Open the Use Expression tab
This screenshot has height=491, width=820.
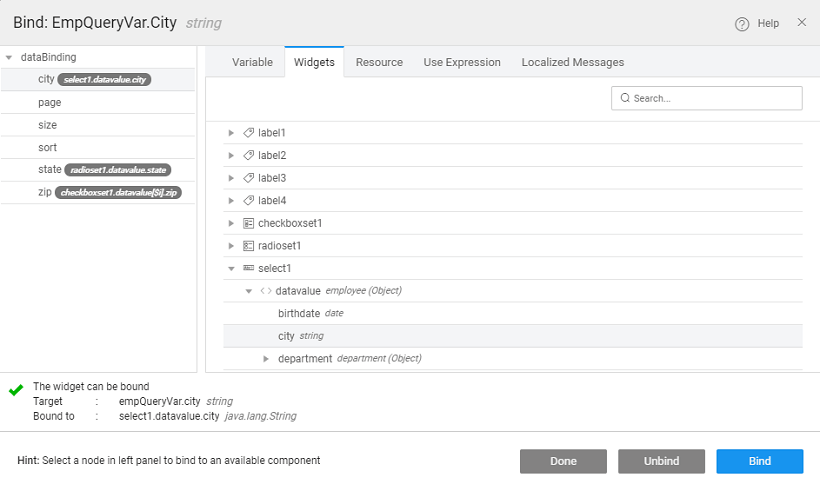[462, 62]
